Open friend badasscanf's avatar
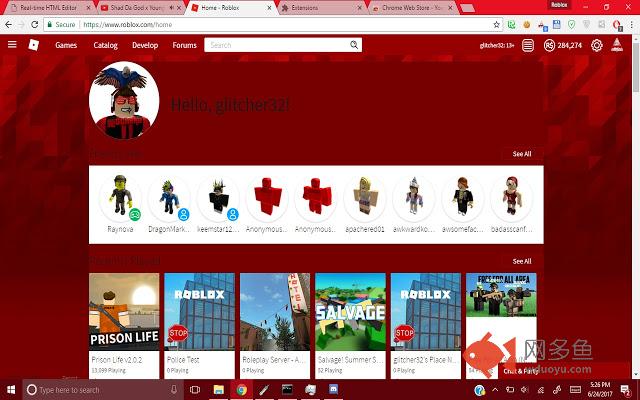Viewport: 640px width, 400px height. click(x=511, y=198)
